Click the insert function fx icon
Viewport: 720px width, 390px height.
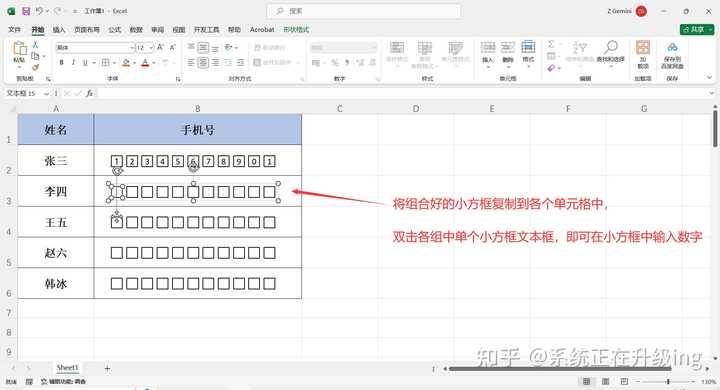[x=90, y=93]
